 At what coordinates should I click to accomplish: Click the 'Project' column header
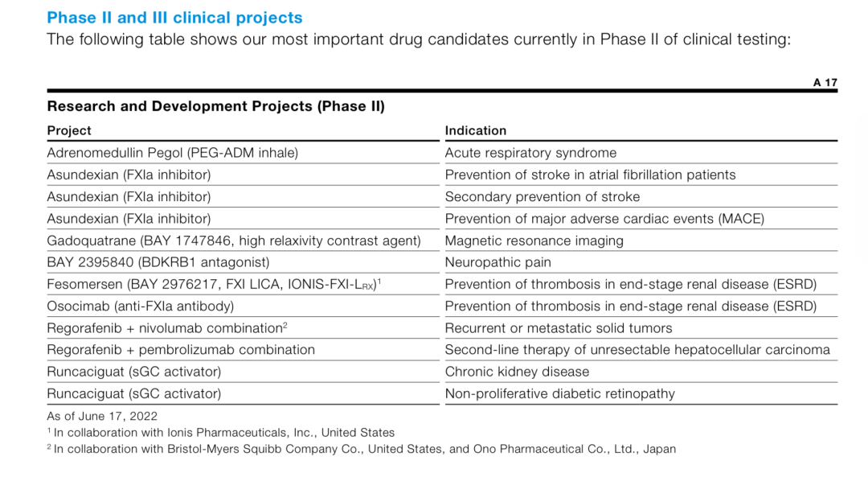(69, 130)
